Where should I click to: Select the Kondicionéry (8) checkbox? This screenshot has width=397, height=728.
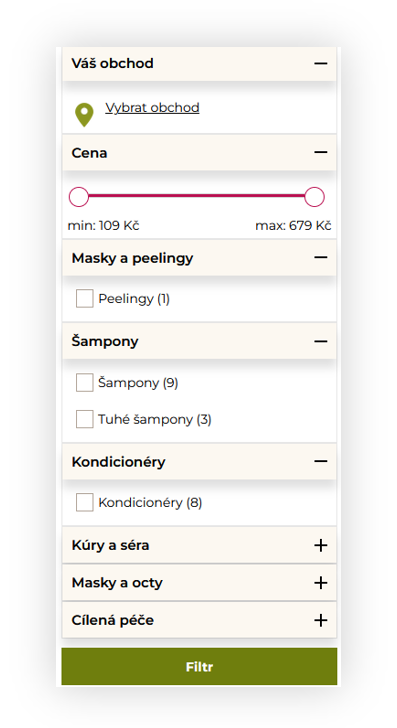85,502
